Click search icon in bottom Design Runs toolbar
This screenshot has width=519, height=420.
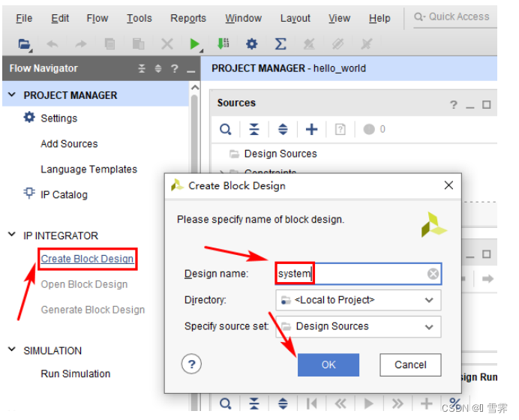(226, 403)
